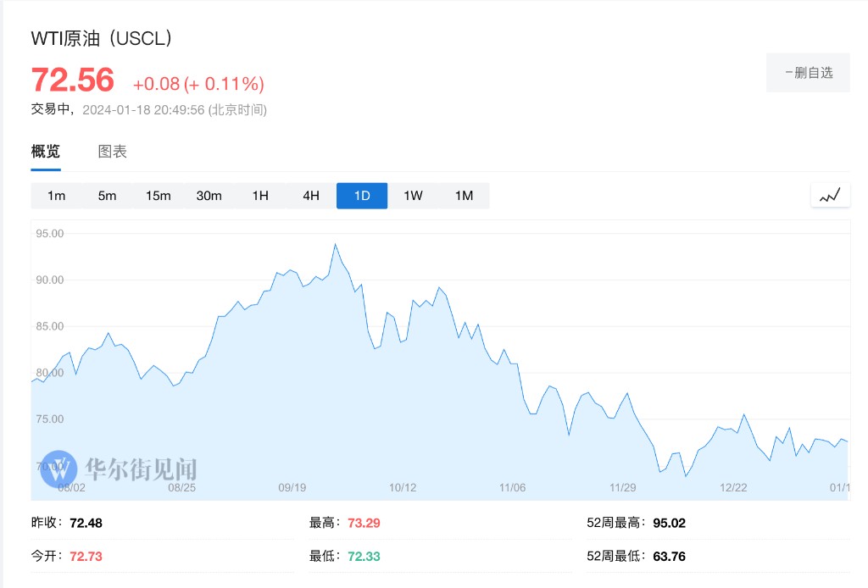Choose the 1W weekly timeframe
868x588 pixels.
[413, 196]
